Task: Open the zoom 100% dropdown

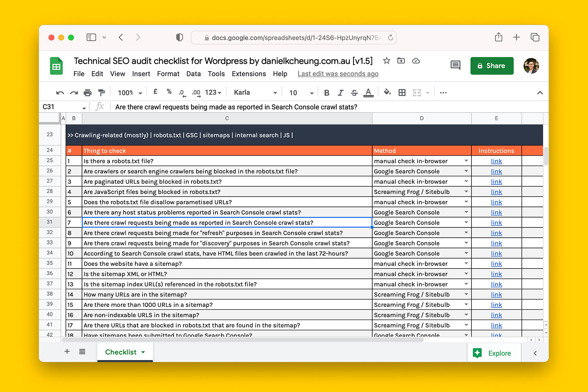Action: [130, 93]
